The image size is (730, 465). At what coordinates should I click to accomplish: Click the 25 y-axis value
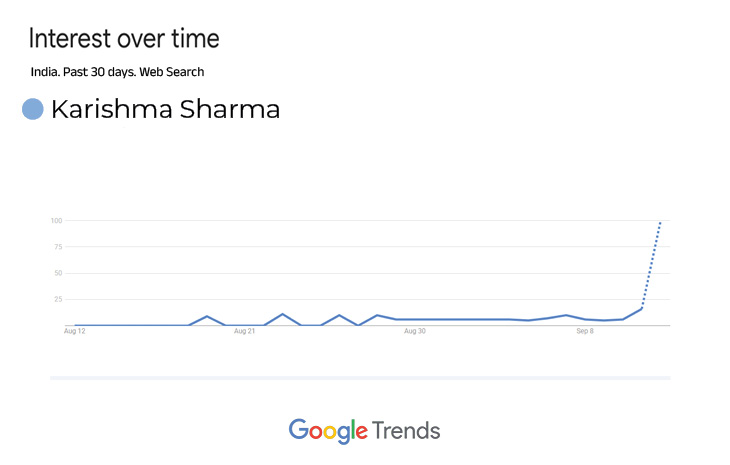[58, 299]
